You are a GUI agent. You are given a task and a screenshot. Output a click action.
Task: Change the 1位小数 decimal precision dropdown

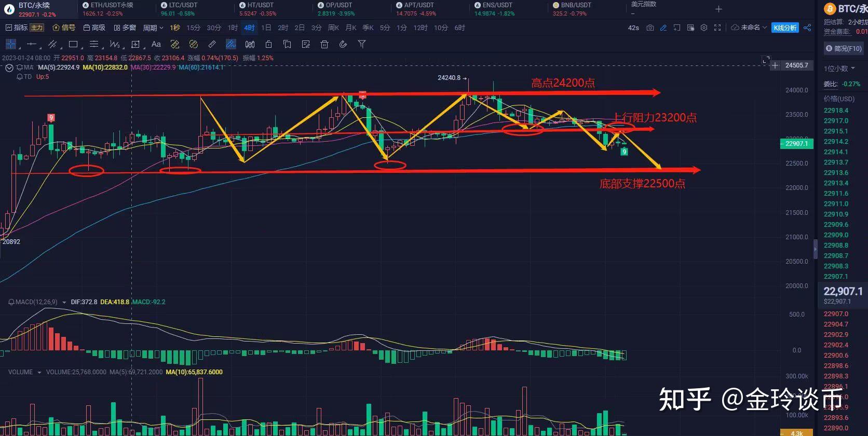point(839,69)
